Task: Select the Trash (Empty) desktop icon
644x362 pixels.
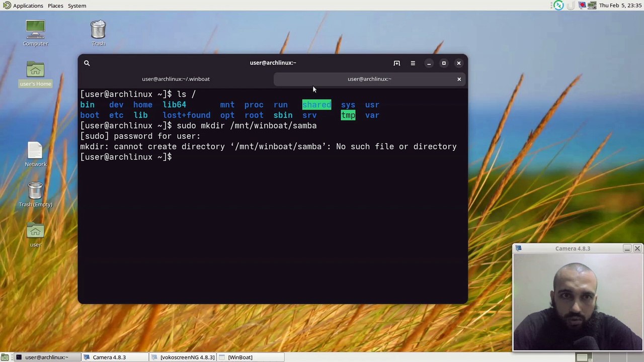Action: pos(35,195)
